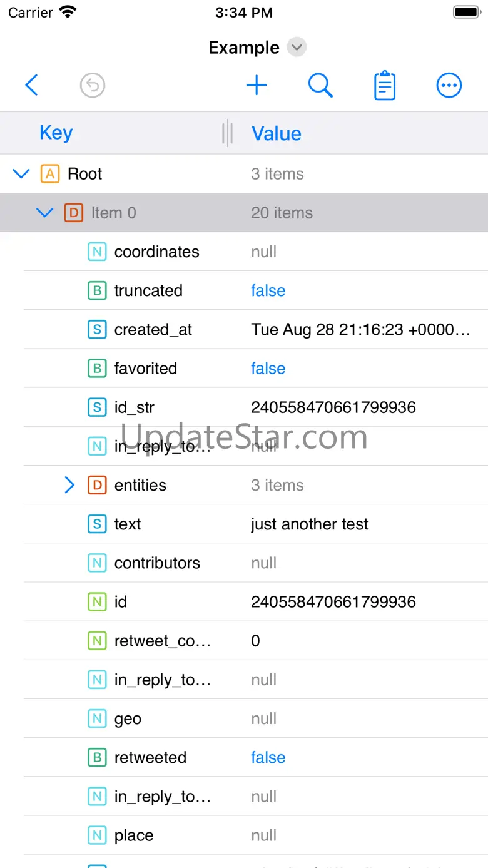Toggle the favorited false value

[x=268, y=369]
